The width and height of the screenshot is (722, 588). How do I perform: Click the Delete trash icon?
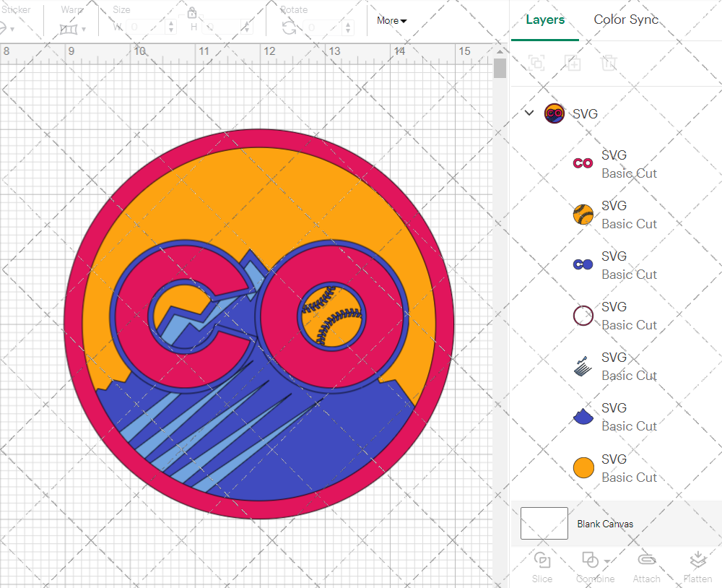coord(609,63)
